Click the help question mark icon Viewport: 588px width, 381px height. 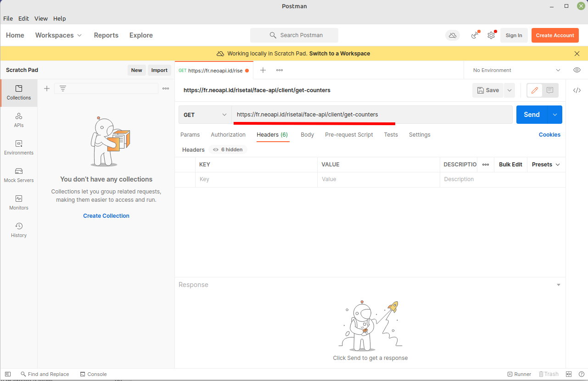tap(582, 374)
